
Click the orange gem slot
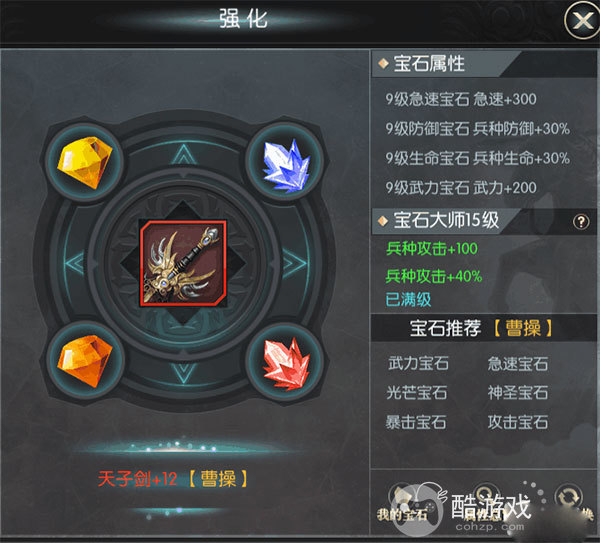pos(85,361)
